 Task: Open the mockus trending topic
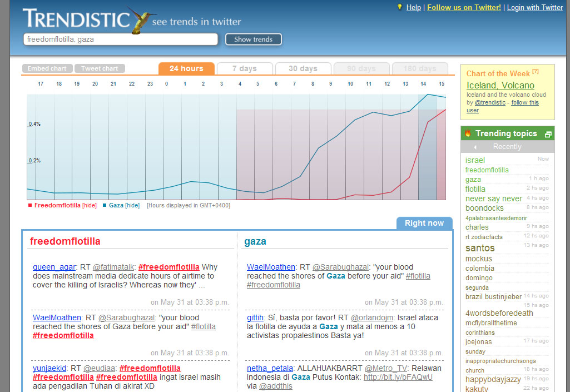point(478,259)
